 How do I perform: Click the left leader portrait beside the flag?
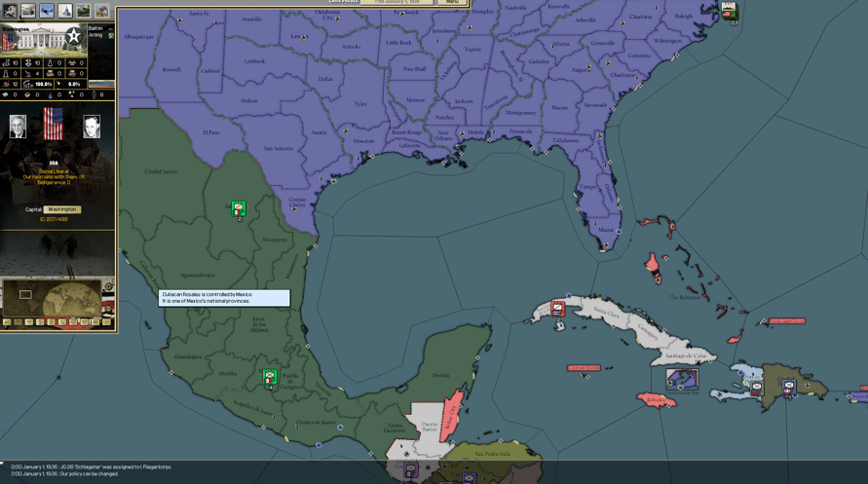pyautogui.click(x=18, y=127)
